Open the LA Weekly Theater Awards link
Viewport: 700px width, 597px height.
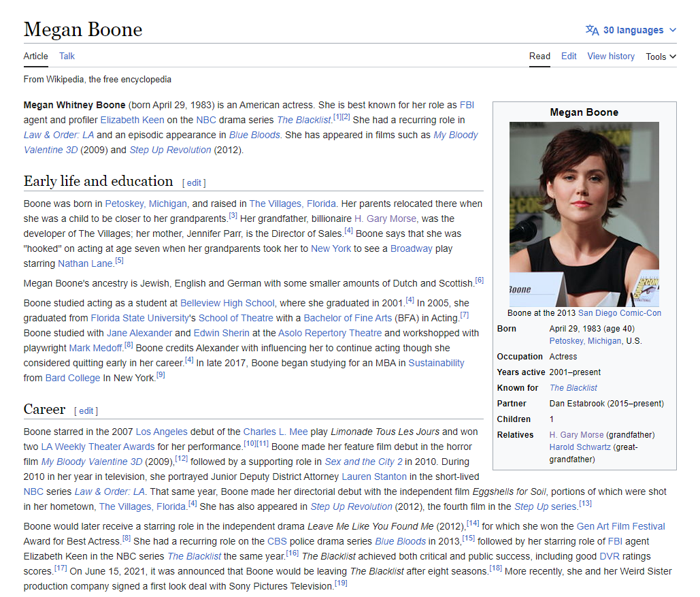click(x=98, y=447)
